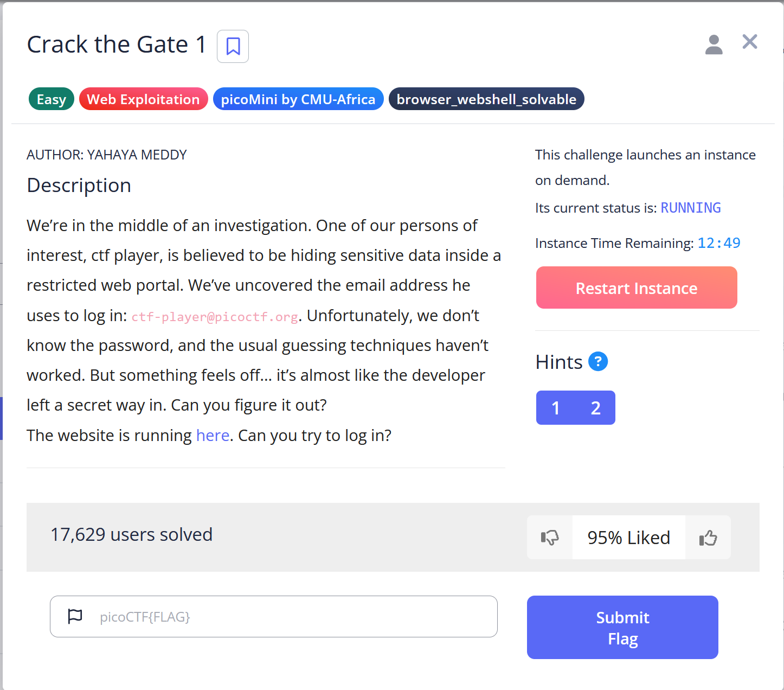The height and width of the screenshot is (690, 784).
Task: Select the Web Exploitation category tag
Action: click(x=143, y=99)
